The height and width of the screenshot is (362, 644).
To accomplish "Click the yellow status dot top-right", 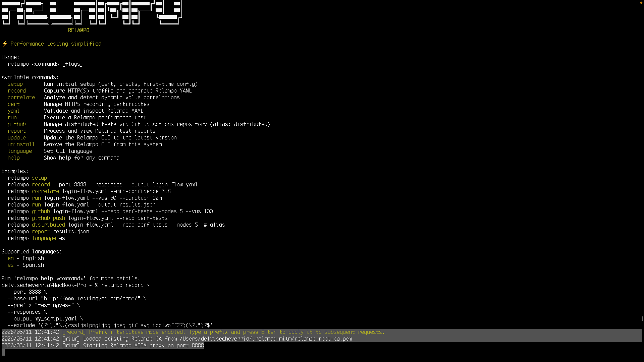I will [641, 3].
